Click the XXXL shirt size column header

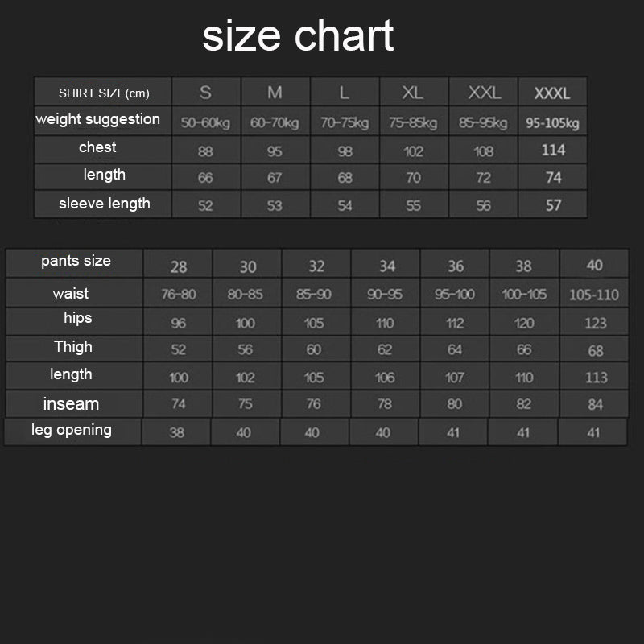(552, 93)
